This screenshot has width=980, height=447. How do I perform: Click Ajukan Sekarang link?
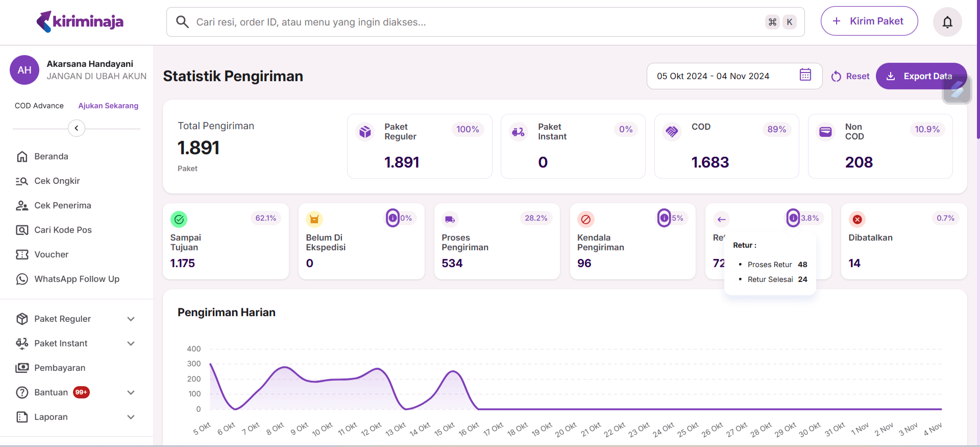click(x=108, y=106)
